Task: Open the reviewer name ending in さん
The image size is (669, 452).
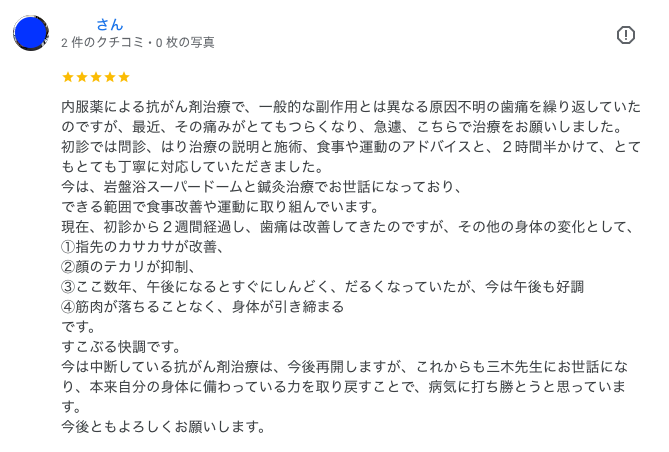Action: click(x=110, y=24)
